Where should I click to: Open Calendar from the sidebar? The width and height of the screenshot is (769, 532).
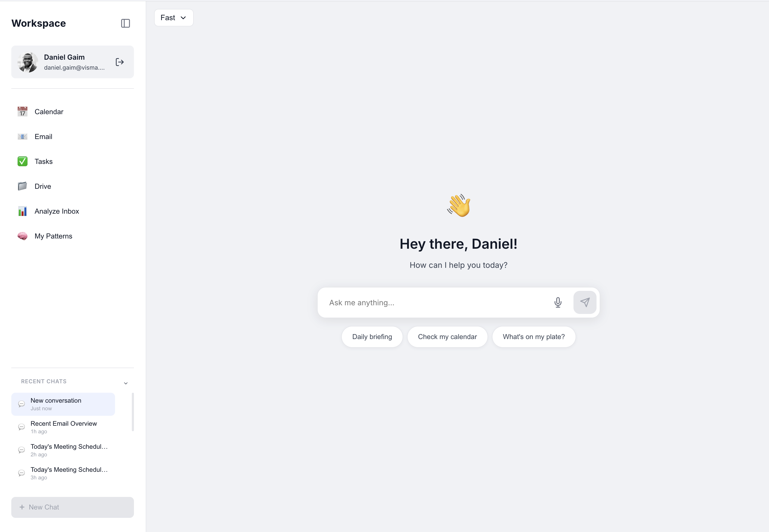pyautogui.click(x=49, y=112)
